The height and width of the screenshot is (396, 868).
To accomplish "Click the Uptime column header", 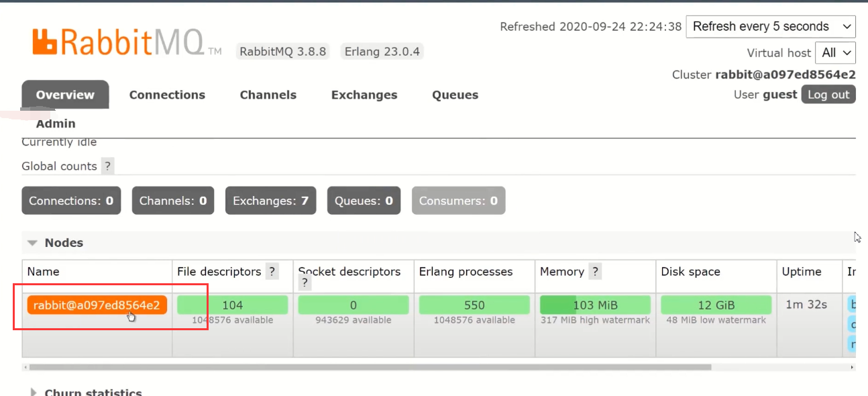I will click(x=802, y=272).
